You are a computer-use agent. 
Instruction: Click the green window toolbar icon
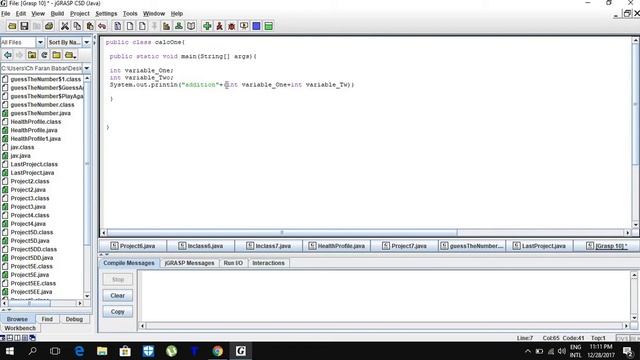click(x=269, y=26)
